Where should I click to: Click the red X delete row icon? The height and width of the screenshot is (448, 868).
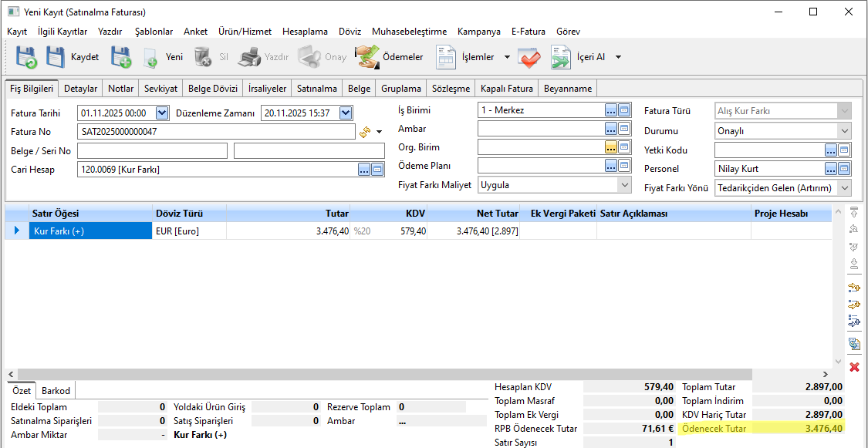pos(854,367)
